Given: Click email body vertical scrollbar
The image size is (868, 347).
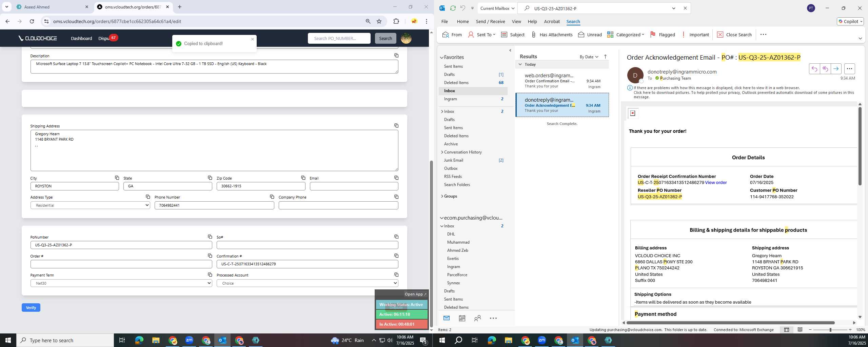Looking at the screenshot, I should pos(860,146).
